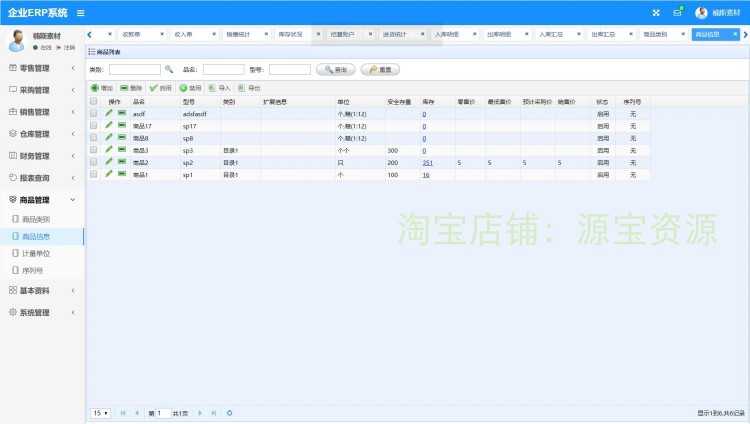Delete the sp2 row with its green icon
The height and width of the screenshot is (424, 750).
coord(122,162)
